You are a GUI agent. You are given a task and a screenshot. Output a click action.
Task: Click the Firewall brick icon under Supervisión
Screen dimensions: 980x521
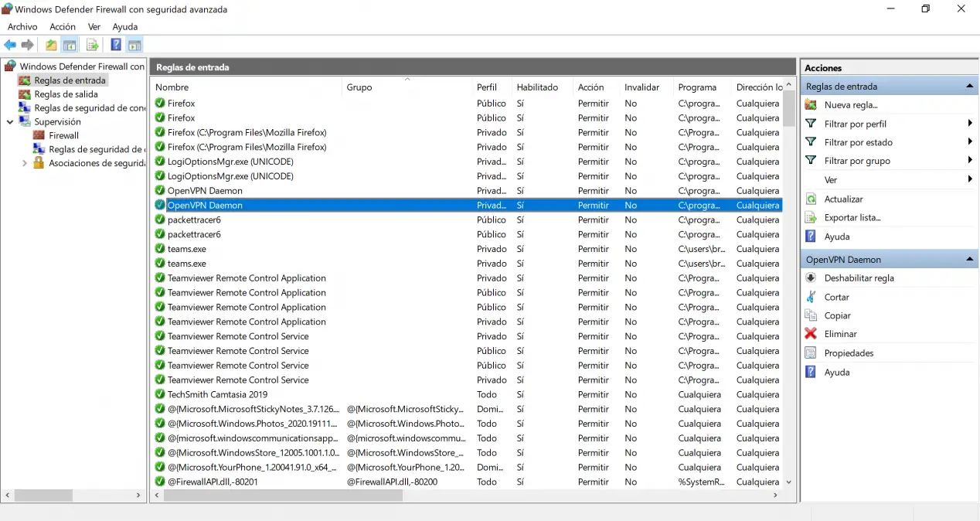pos(39,135)
